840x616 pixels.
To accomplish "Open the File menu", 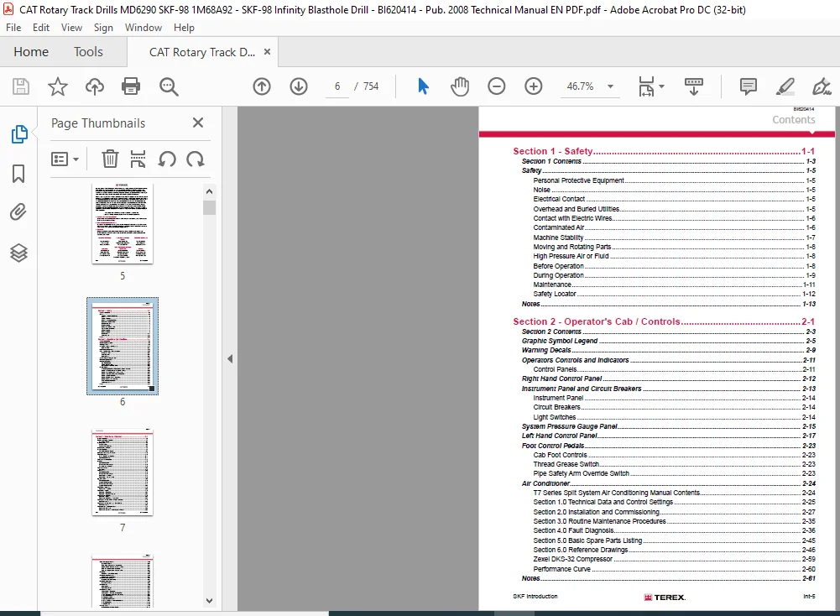I will click(13, 28).
